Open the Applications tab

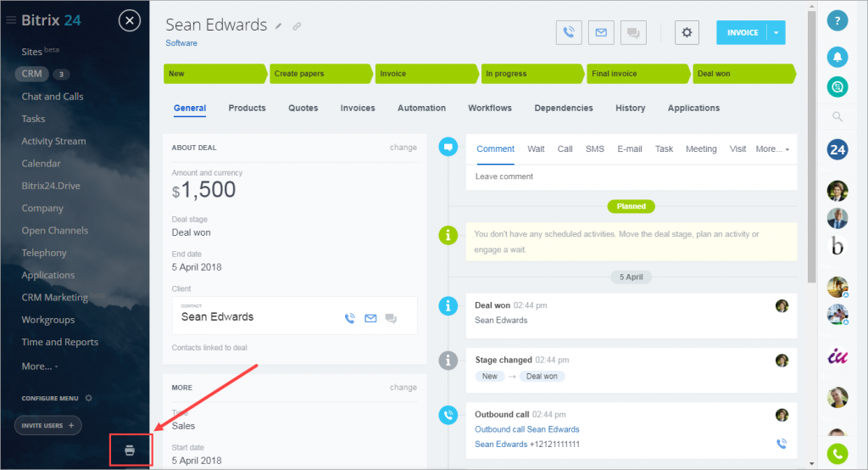coord(693,108)
